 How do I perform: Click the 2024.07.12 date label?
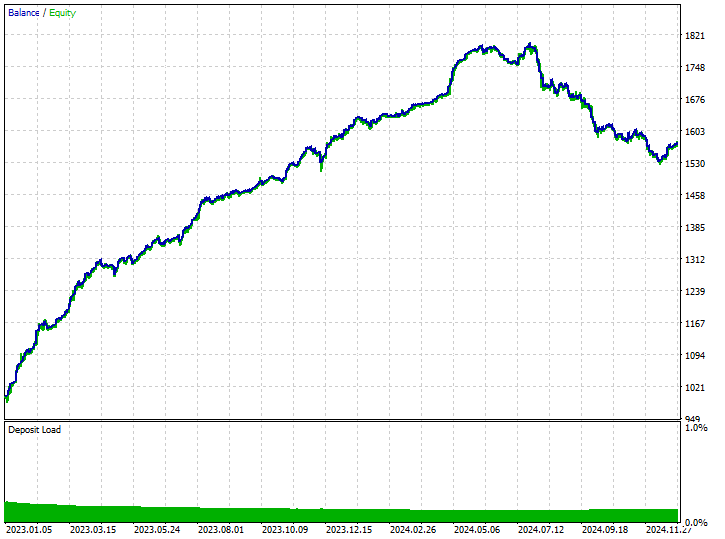pyautogui.click(x=541, y=529)
